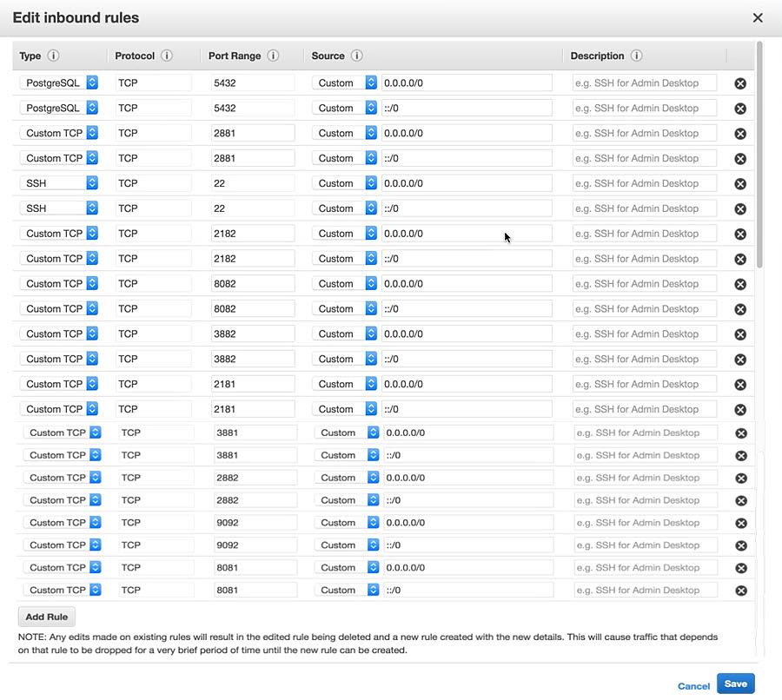Edit source CIDR field of port 2881 rule with 0.0.0.0/0

click(467, 133)
